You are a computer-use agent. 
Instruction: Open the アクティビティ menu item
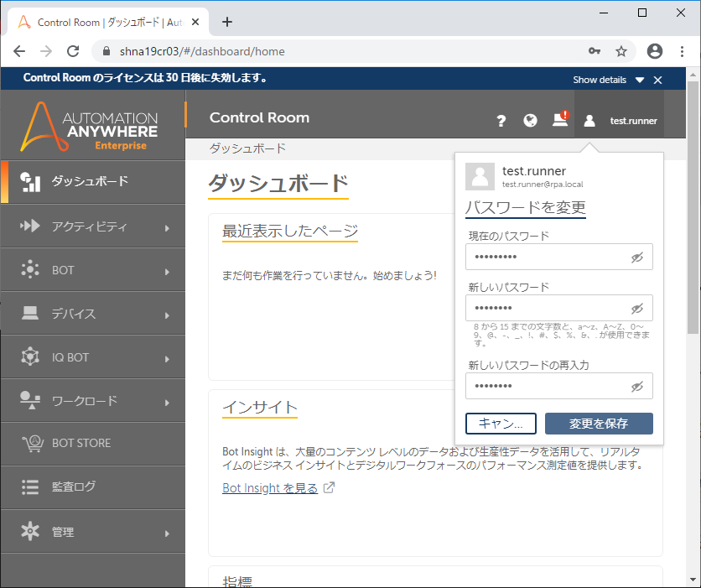[93, 226]
